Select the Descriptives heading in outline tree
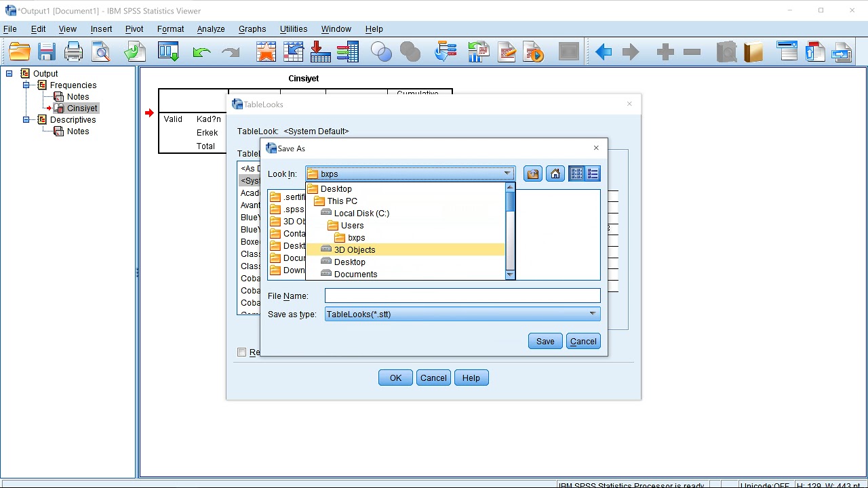Image resolution: width=868 pixels, height=488 pixels. (73, 120)
